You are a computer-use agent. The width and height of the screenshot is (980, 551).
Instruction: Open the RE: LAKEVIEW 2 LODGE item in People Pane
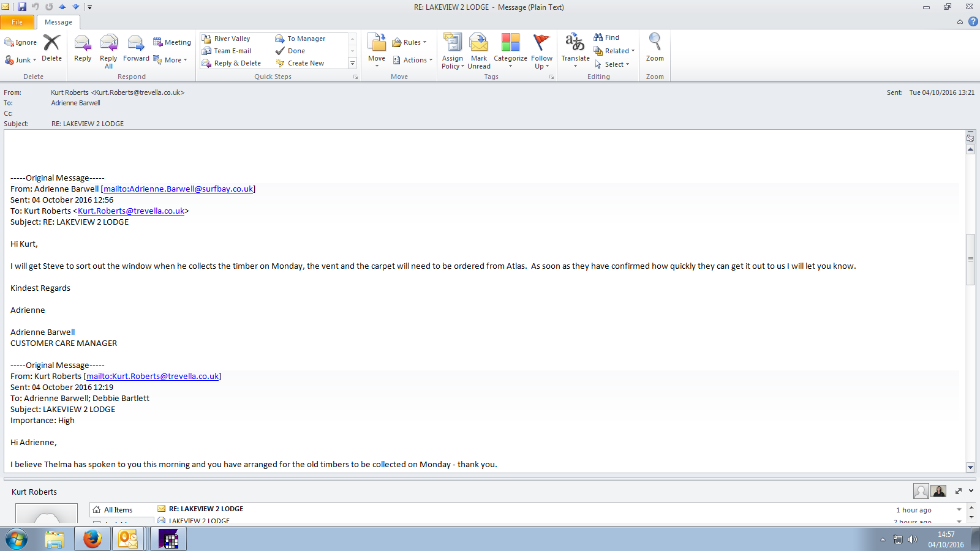(x=206, y=509)
